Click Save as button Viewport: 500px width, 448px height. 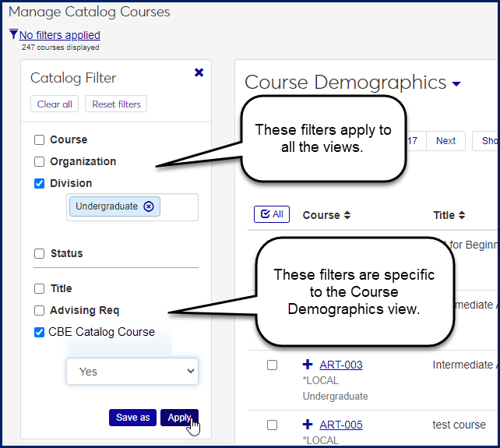point(132,418)
